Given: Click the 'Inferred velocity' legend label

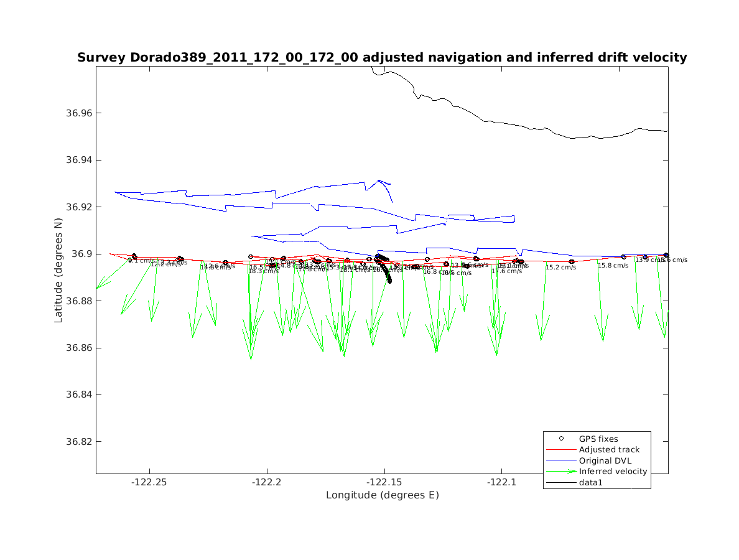Looking at the screenshot, I should 613,472.
